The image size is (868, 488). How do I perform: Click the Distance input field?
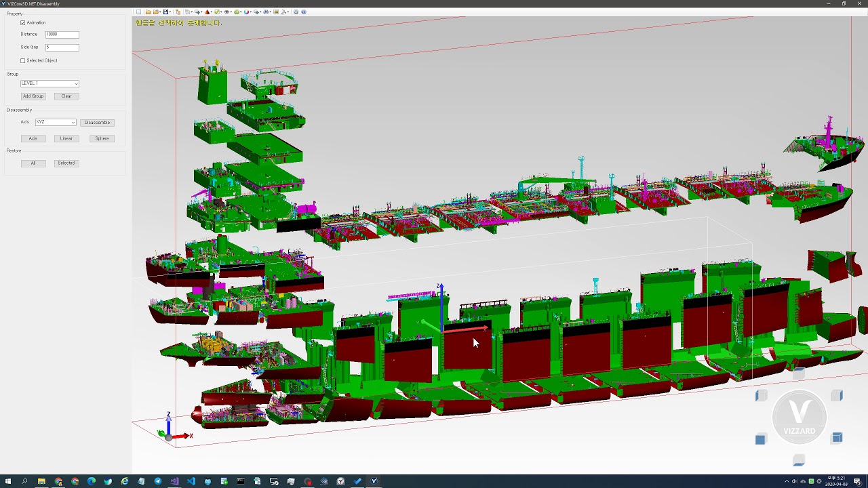[62, 34]
